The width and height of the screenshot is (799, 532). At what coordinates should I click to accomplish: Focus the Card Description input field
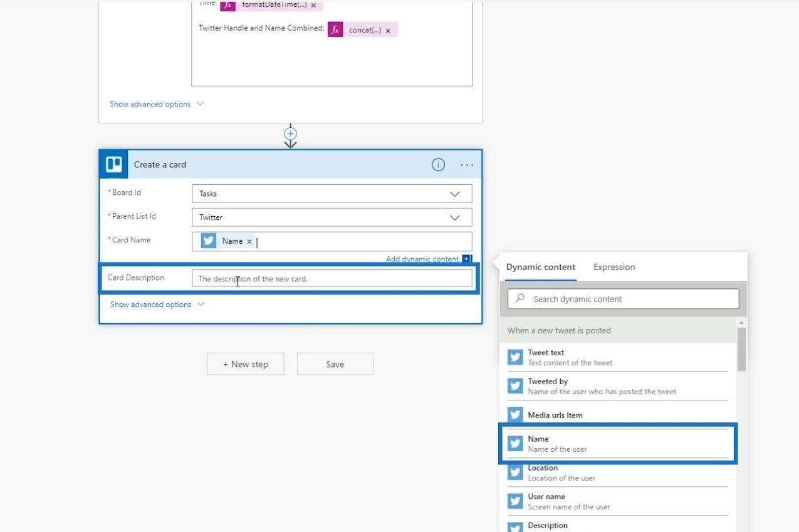pyautogui.click(x=332, y=279)
